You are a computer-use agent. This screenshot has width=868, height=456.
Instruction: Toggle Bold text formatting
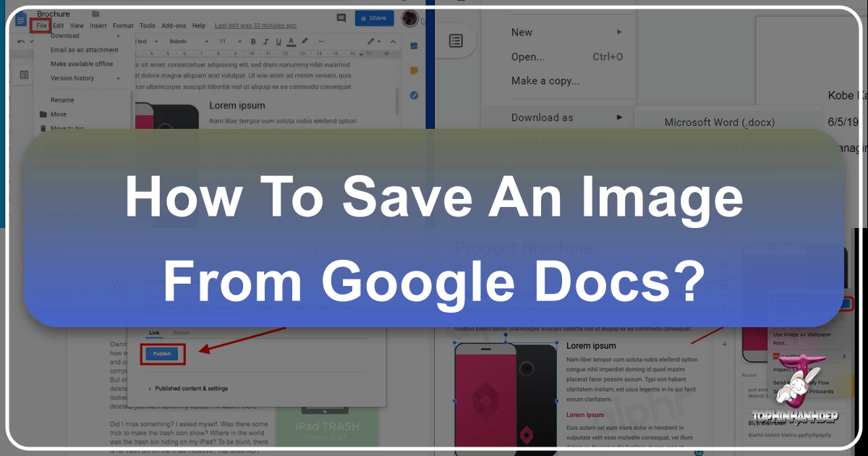(253, 42)
